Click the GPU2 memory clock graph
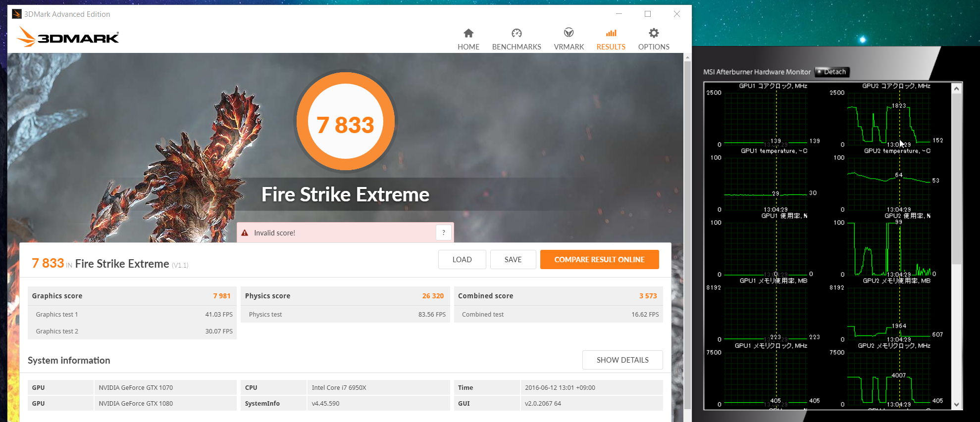The width and height of the screenshot is (980, 422). point(889,378)
